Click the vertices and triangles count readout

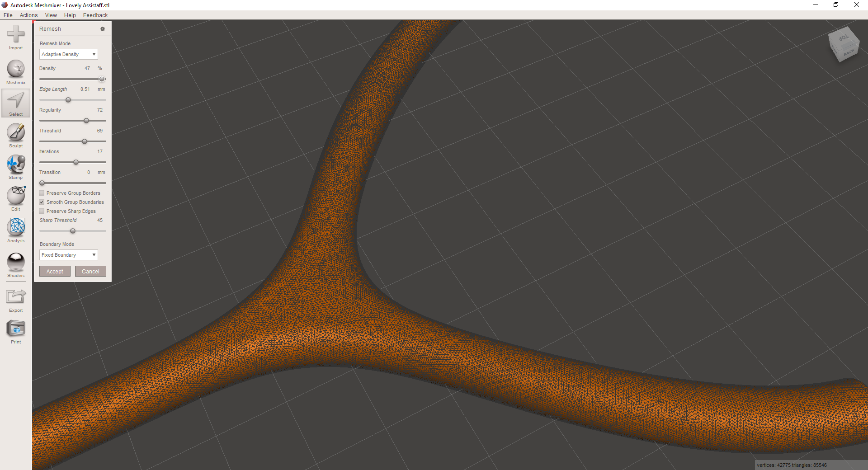[792, 465]
